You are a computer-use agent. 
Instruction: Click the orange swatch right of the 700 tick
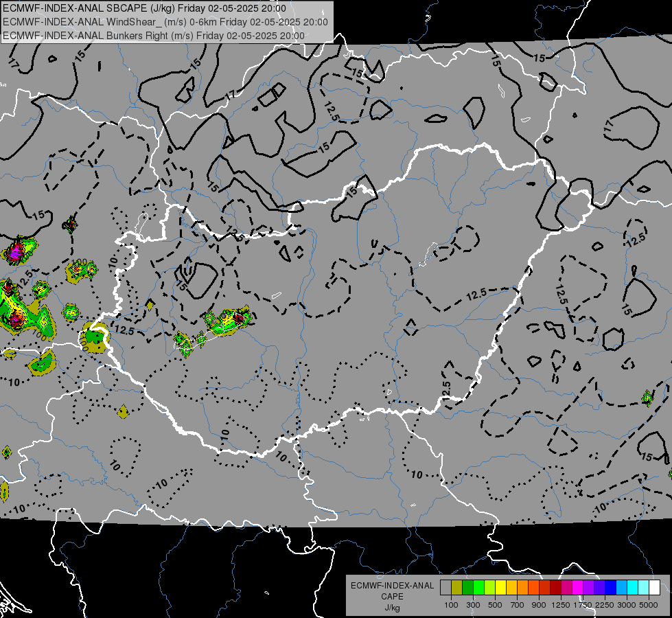(522, 587)
